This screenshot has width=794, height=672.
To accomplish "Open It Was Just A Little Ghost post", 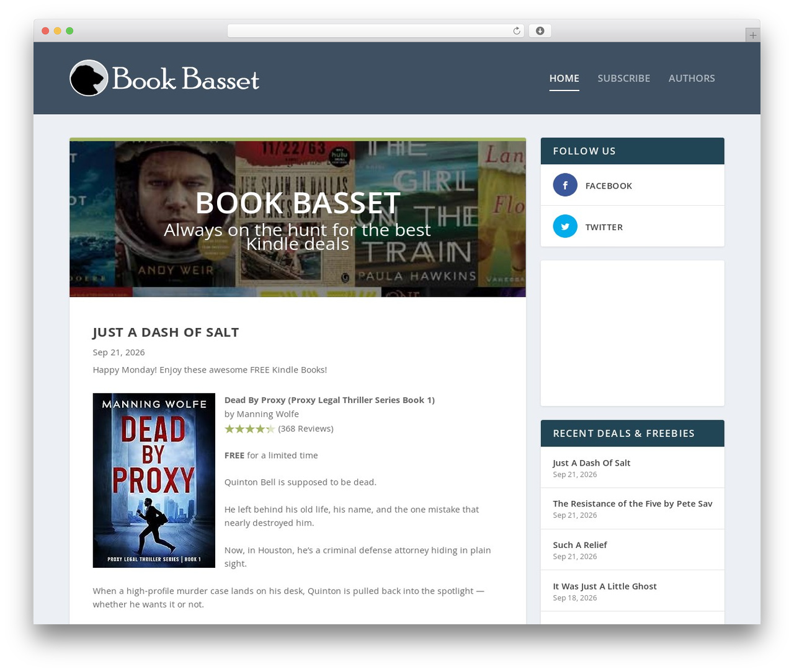I will point(605,586).
